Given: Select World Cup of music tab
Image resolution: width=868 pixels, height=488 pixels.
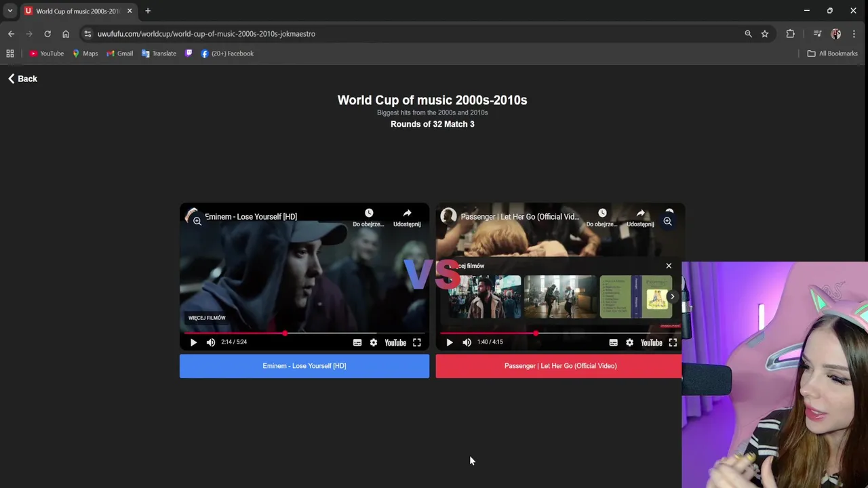Looking at the screenshot, I should pos(78,11).
